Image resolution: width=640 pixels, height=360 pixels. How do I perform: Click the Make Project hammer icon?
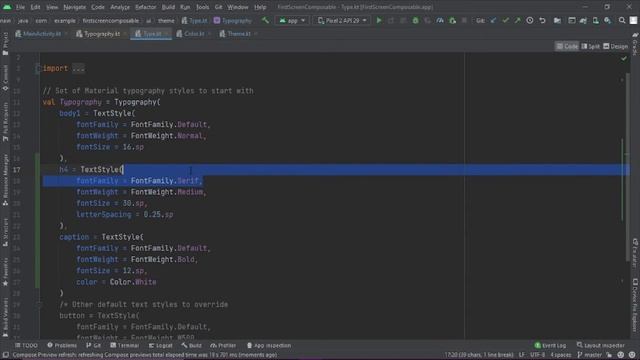[265, 20]
